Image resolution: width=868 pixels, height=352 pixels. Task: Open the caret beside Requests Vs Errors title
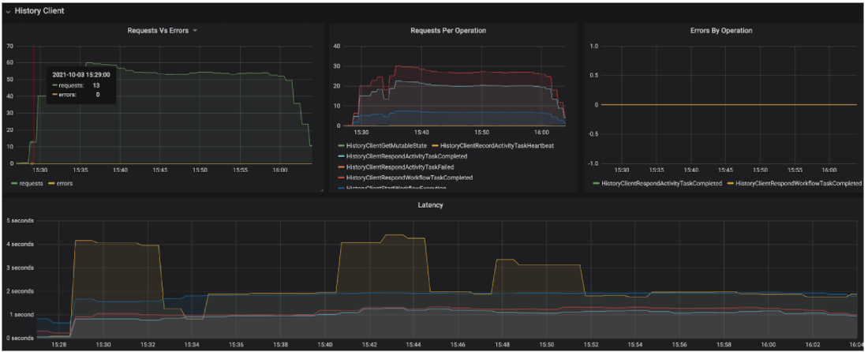click(195, 31)
